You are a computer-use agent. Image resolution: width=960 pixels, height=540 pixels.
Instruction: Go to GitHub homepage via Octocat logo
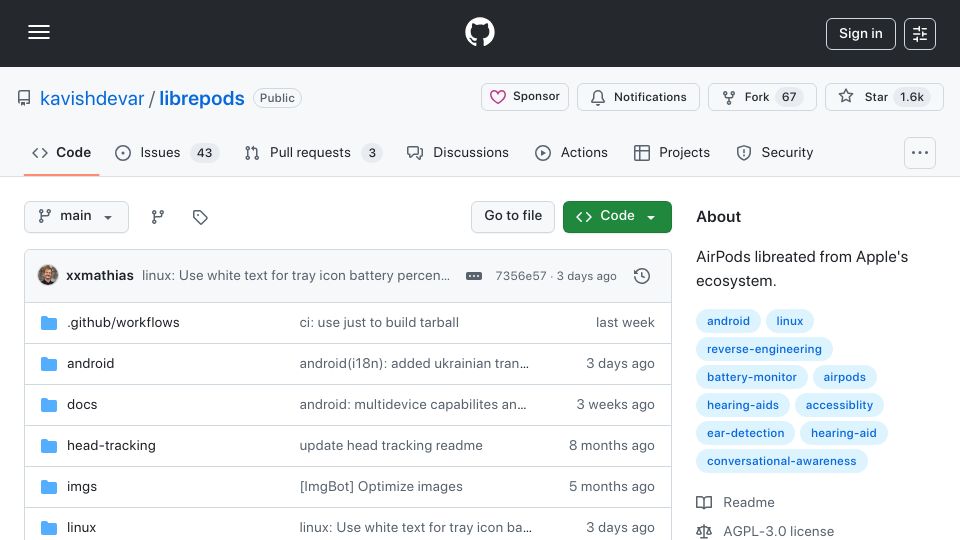(x=479, y=32)
